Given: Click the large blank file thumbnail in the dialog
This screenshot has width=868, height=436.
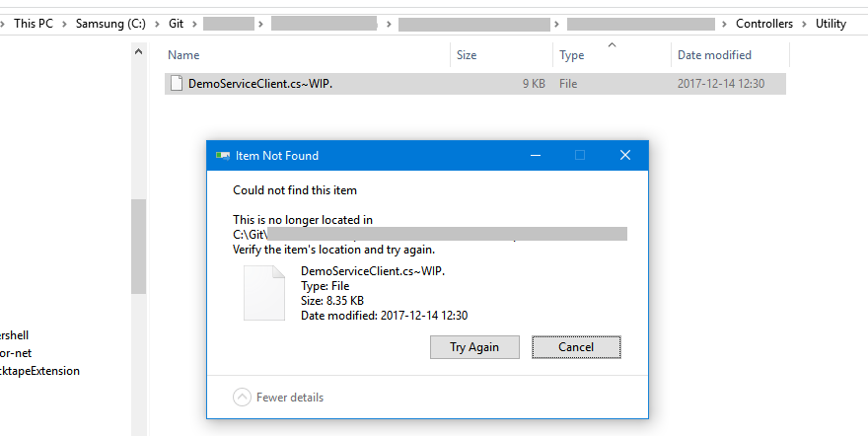Looking at the screenshot, I should pyautogui.click(x=263, y=294).
